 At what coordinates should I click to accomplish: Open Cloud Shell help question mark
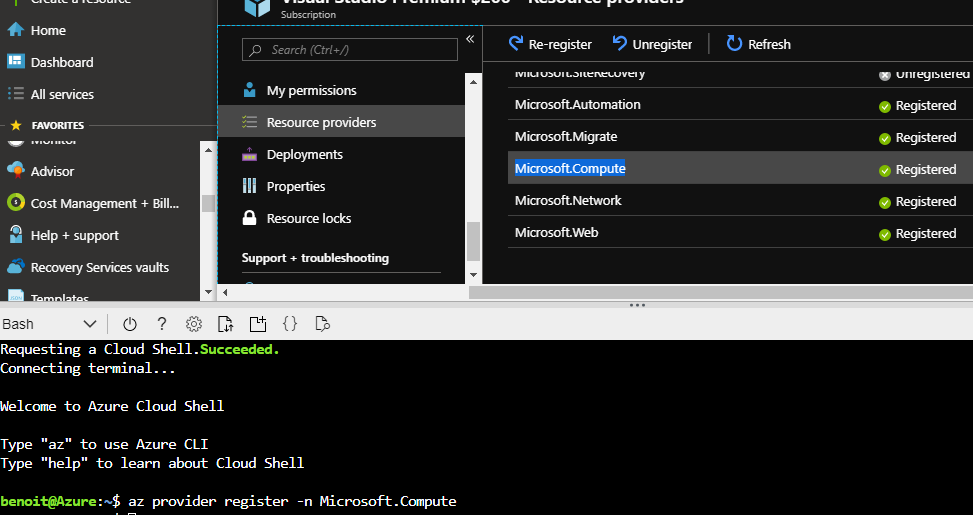tap(162, 324)
